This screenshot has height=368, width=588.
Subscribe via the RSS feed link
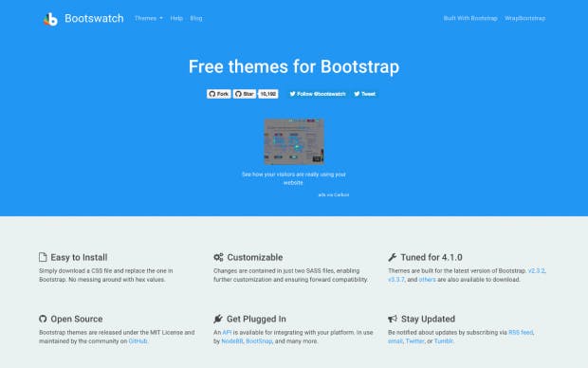pos(521,332)
